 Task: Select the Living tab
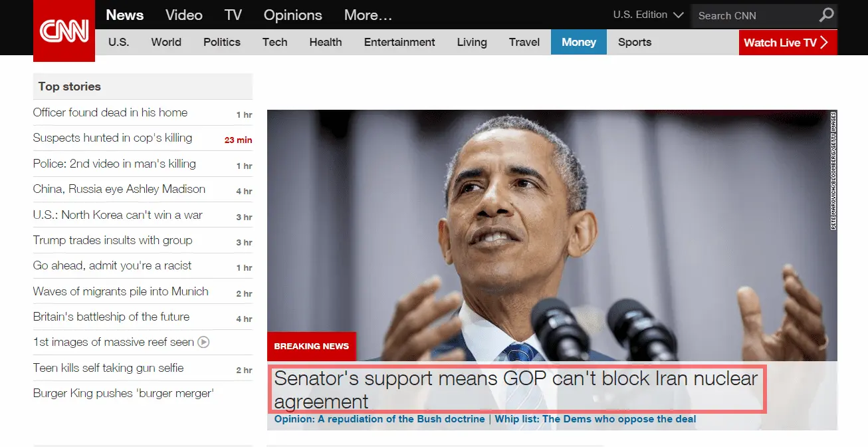(472, 42)
